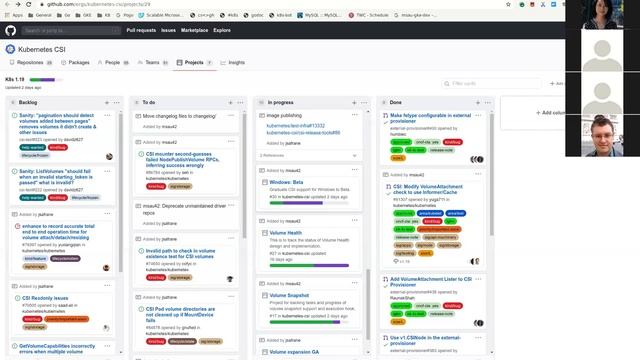Select bottom participant video thumbnail
Screen dimensions: 640x360
coord(602,136)
